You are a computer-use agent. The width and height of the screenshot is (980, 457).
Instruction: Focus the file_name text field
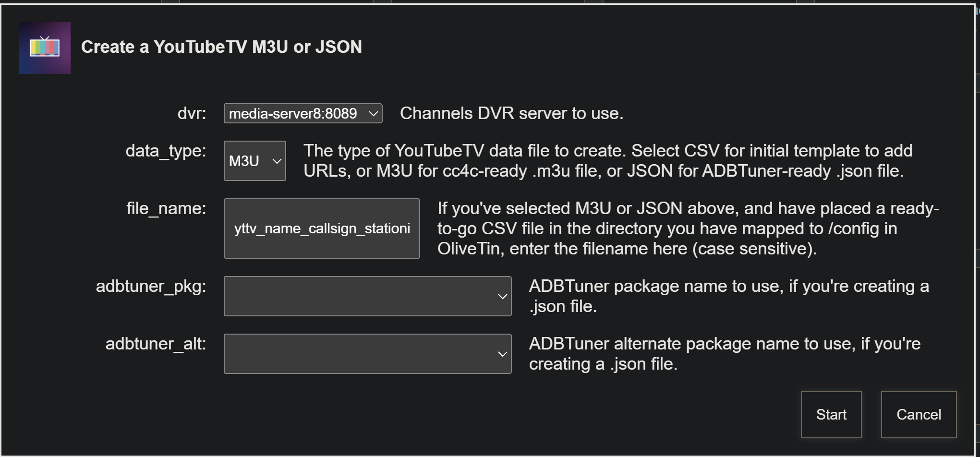pos(322,228)
